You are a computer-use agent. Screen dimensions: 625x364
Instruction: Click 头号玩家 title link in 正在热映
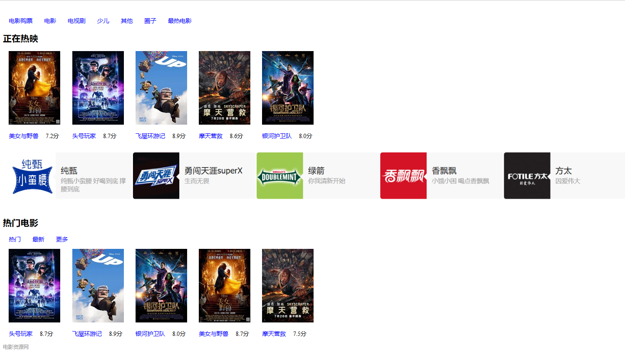click(84, 136)
